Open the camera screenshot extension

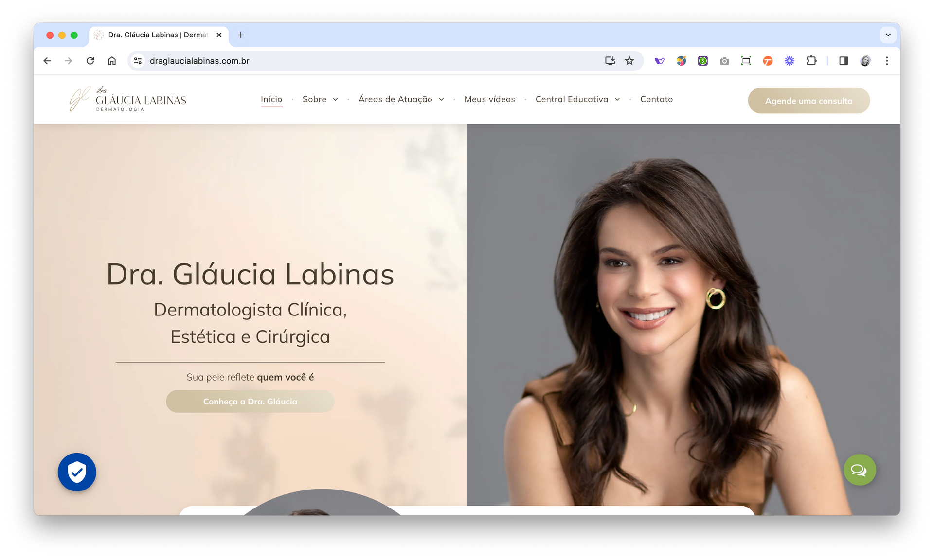coord(724,61)
